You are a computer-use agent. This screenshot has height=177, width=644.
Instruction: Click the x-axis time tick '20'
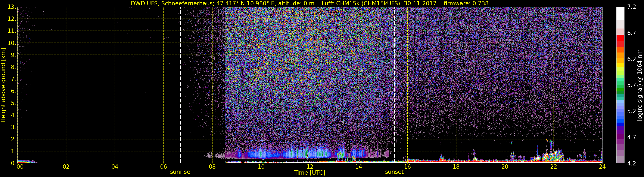505,167
